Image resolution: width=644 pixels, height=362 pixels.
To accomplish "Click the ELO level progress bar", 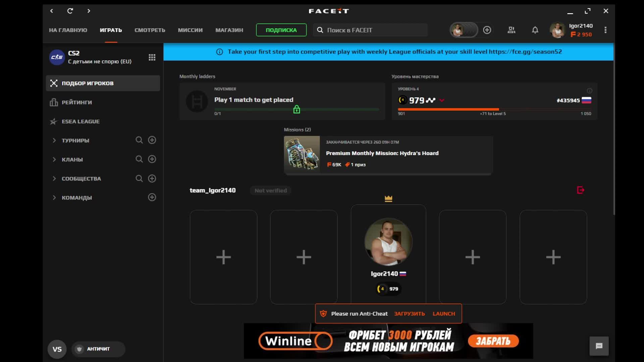I will (x=494, y=109).
